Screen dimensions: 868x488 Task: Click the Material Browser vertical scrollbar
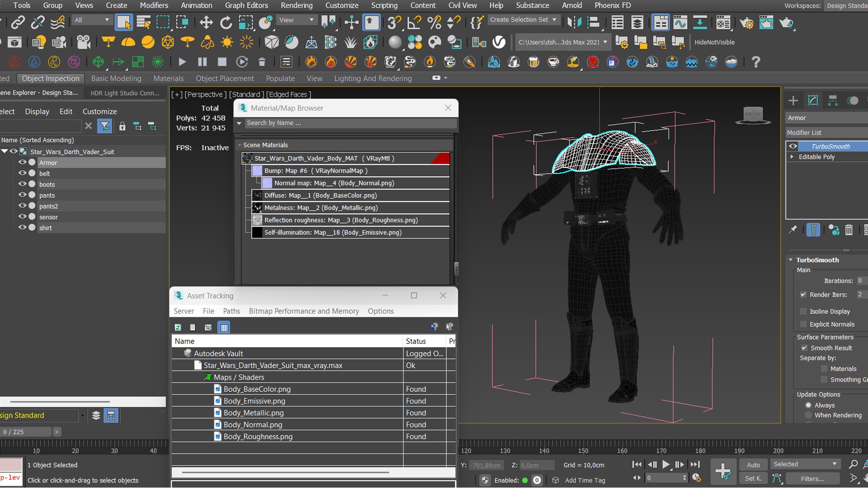456,269
